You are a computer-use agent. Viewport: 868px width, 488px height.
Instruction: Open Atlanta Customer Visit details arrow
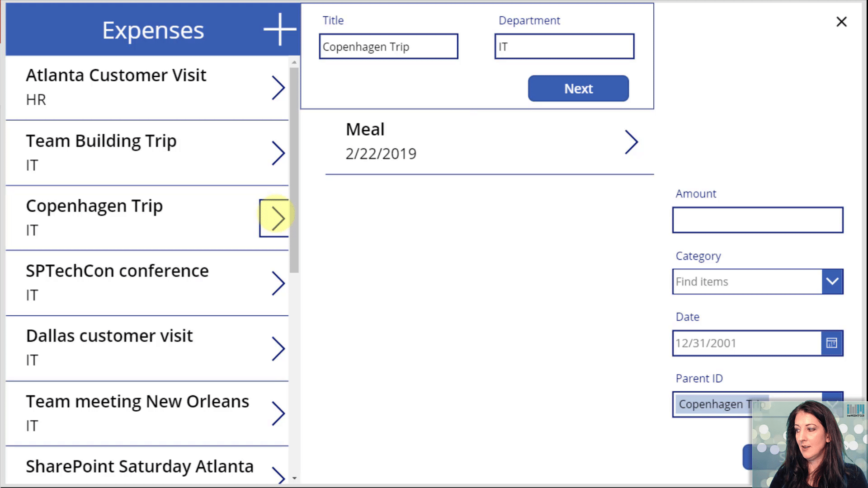278,88
